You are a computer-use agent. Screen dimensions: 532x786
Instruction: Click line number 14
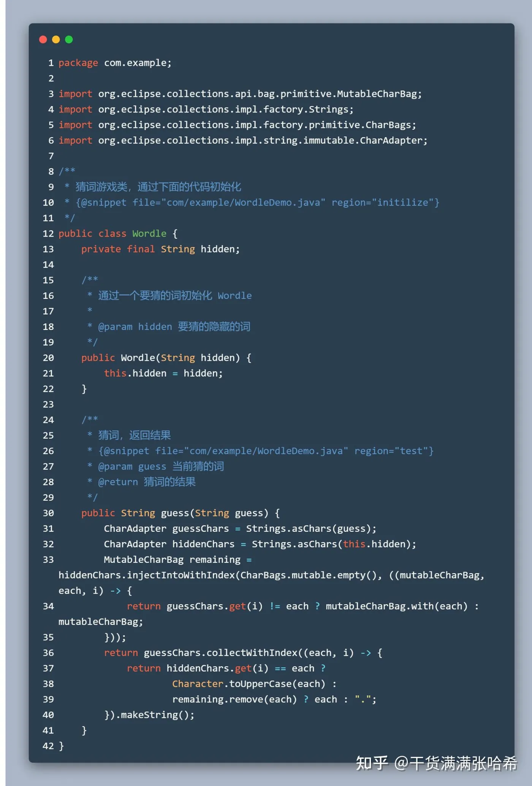(48, 265)
